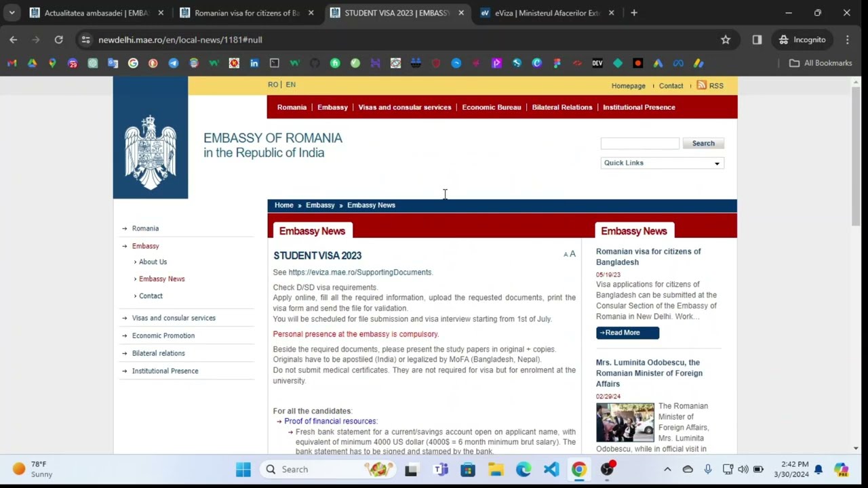
Task: Open the tab search dropdown arrow
Action: click(x=12, y=12)
